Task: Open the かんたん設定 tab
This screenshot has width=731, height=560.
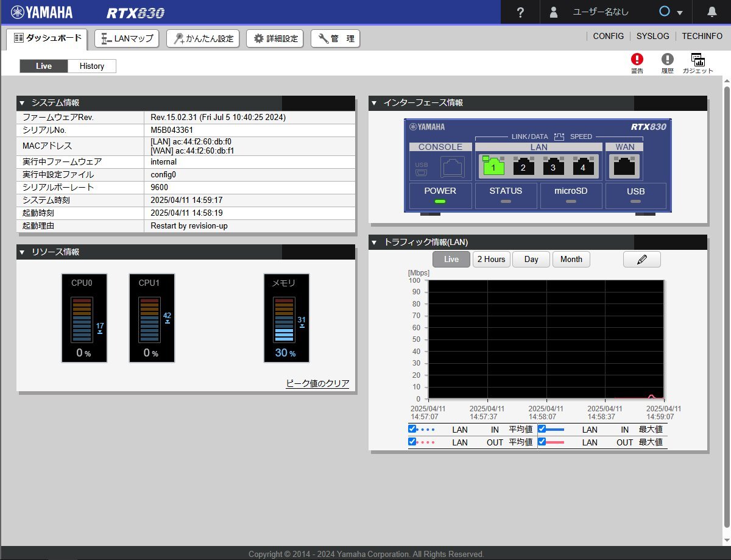Action: 203,38
